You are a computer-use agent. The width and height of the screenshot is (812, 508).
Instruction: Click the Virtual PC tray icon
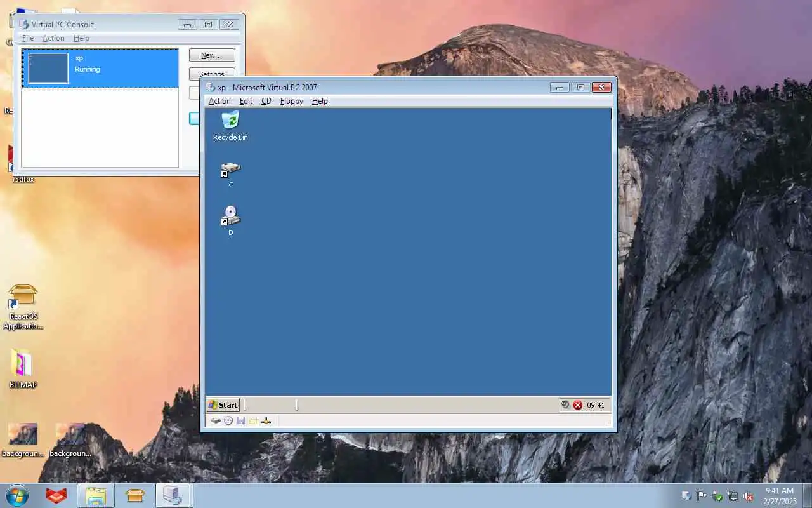click(686, 496)
